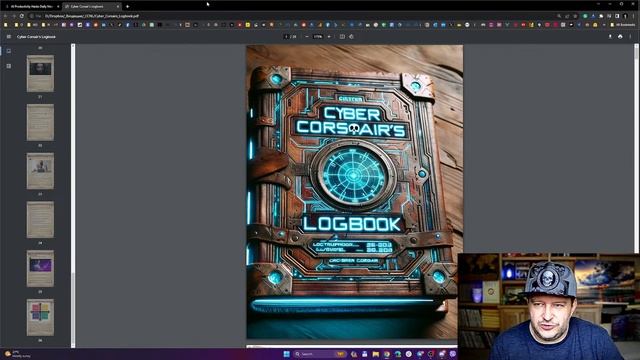Select the page 31 text-only thumbnail
The image size is (640, 360).
click(x=40, y=122)
